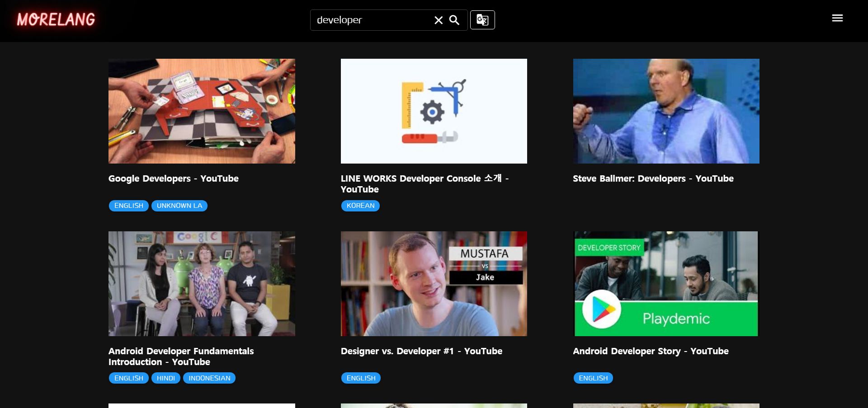
Task: Select ENGLISH tag under Google Developers
Action: coord(129,206)
